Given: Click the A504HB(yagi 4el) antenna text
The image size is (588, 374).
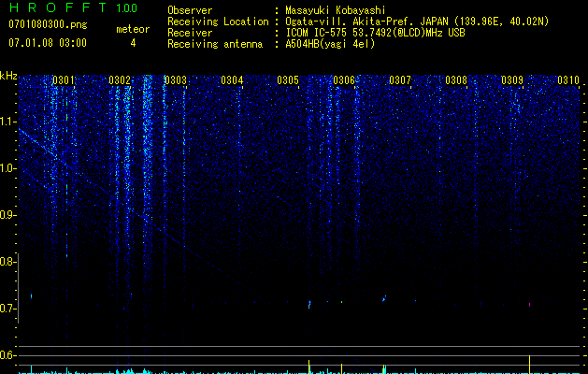Looking at the screenshot, I should (330, 44).
